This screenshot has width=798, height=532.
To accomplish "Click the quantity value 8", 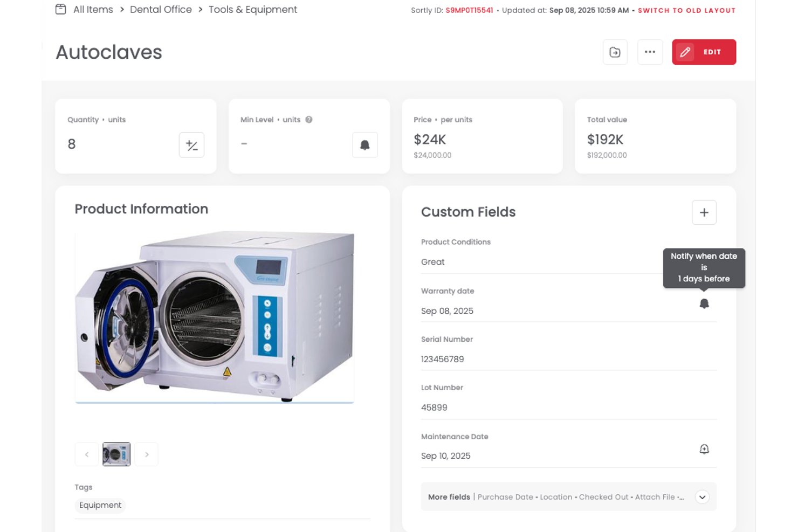I will click(x=72, y=144).
